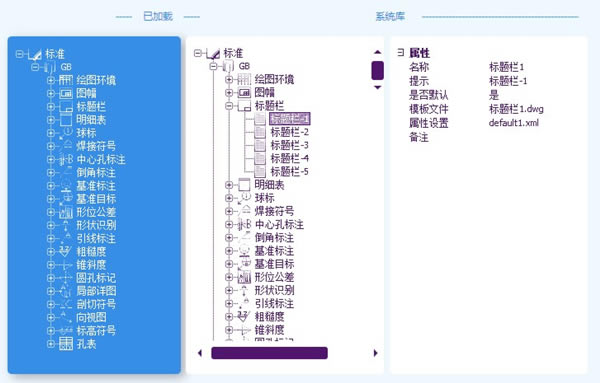Click the horizontal scrollbar right arrow
600x383 pixels.
[375, 353]
